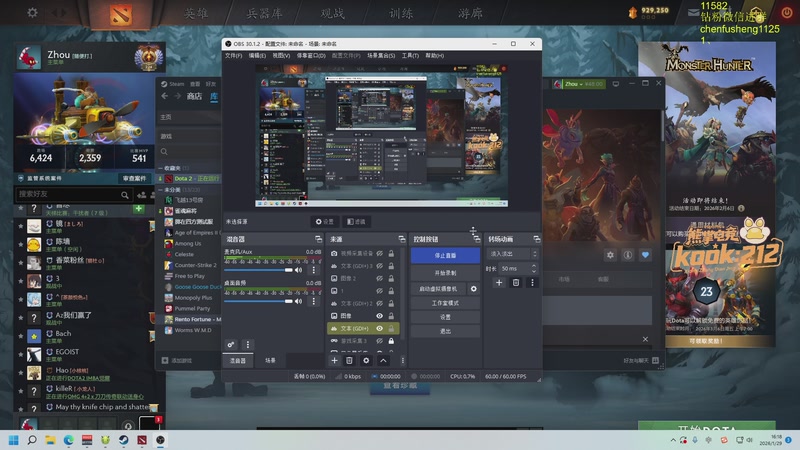800x450 pixels.
Task: Collapse the 未分类 category in Steam library
Action: coord(160,190)
